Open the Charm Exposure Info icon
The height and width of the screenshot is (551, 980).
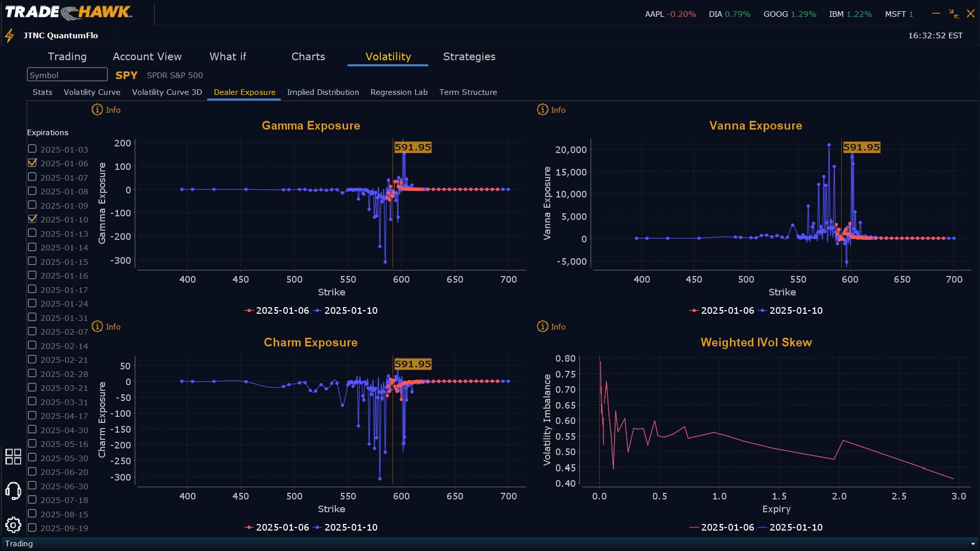[97, 327]
